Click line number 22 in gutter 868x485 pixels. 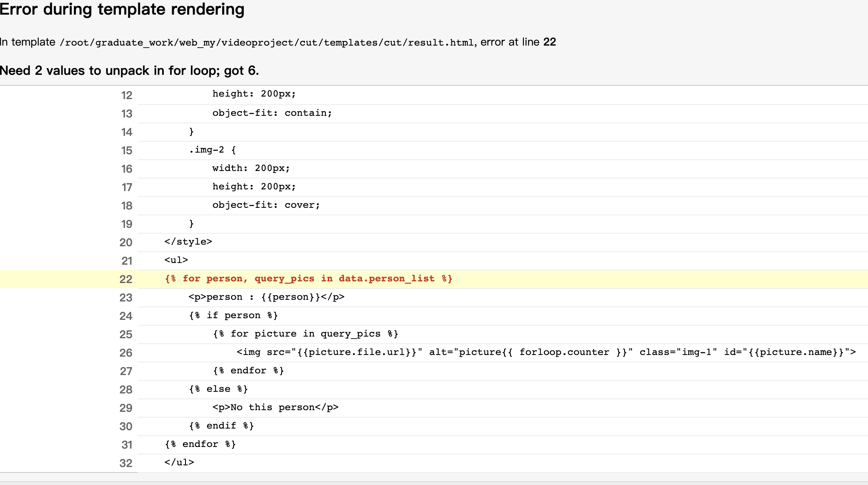pos(125,279)
